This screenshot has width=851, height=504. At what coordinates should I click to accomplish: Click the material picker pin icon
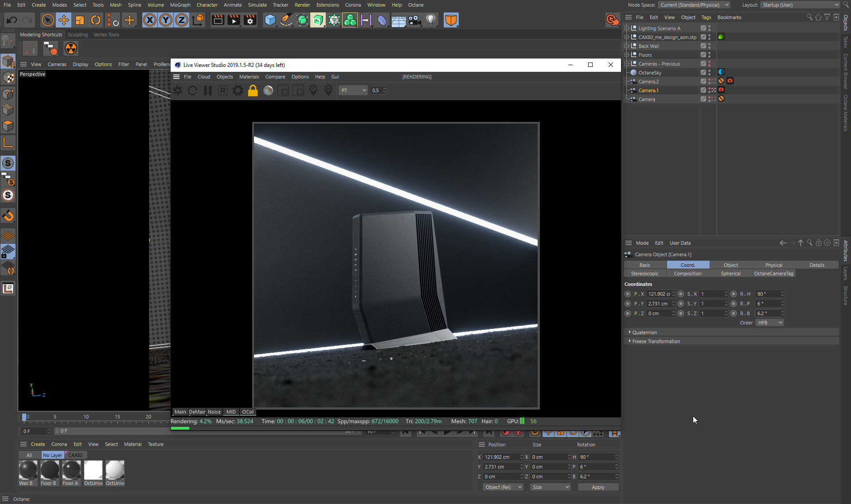pyautogui.click(x=328, y=90)
